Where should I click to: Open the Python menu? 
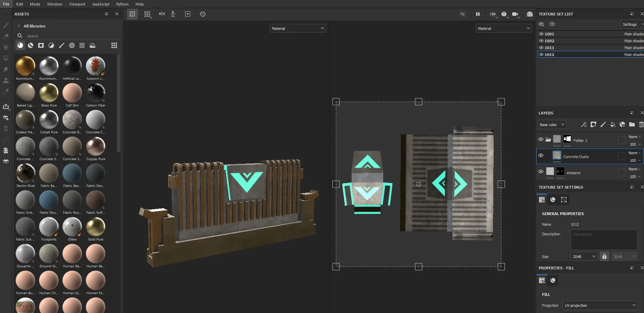click(x=122, y=4)
